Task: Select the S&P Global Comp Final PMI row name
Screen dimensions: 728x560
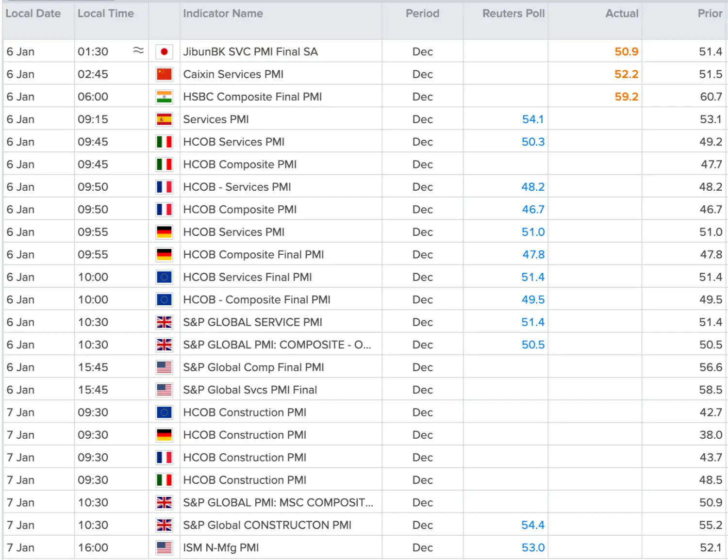Action: click(253, 367)
